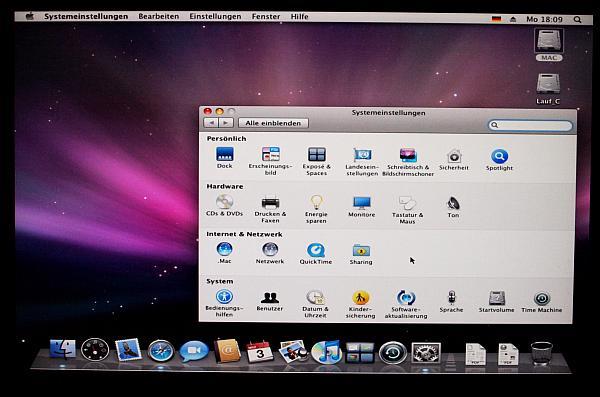Open the Netzwerk preferences pane
This screenshot has width=600, height=397.
[270, 253]
